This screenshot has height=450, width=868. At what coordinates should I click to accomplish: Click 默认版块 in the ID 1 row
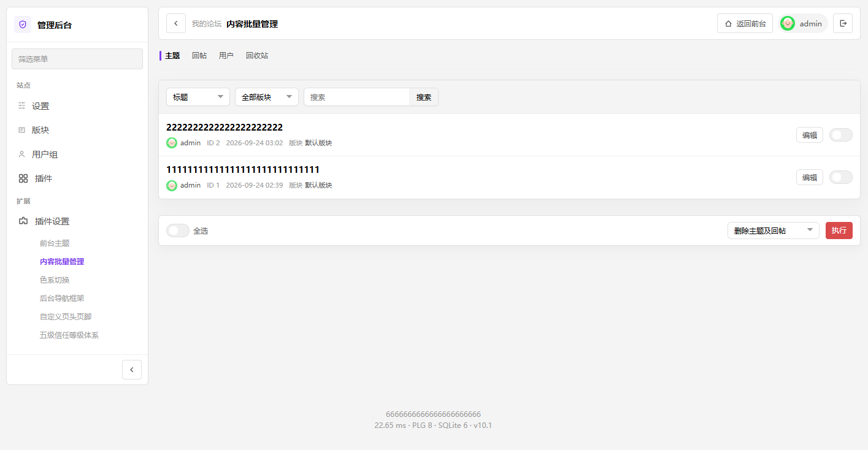click(318, 185)
